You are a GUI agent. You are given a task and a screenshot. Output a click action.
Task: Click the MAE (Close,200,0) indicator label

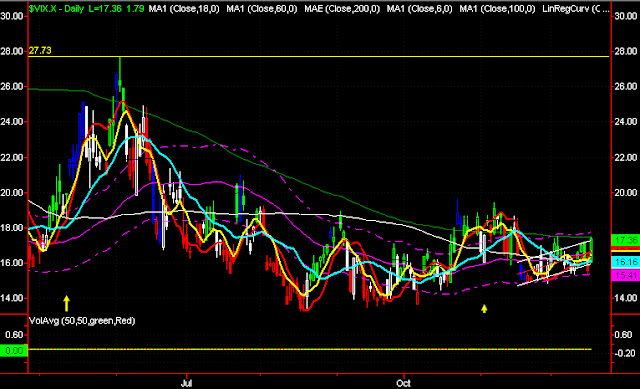point(342,8)
